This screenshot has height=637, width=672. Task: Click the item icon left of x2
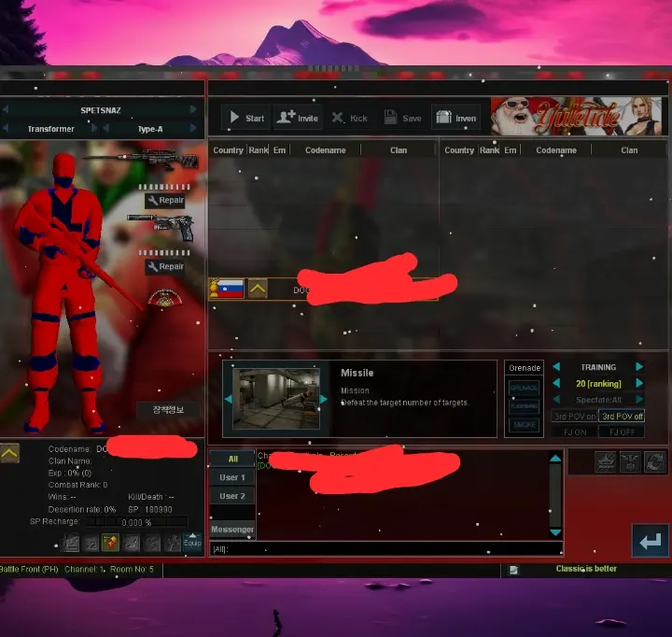coord(71,544)
